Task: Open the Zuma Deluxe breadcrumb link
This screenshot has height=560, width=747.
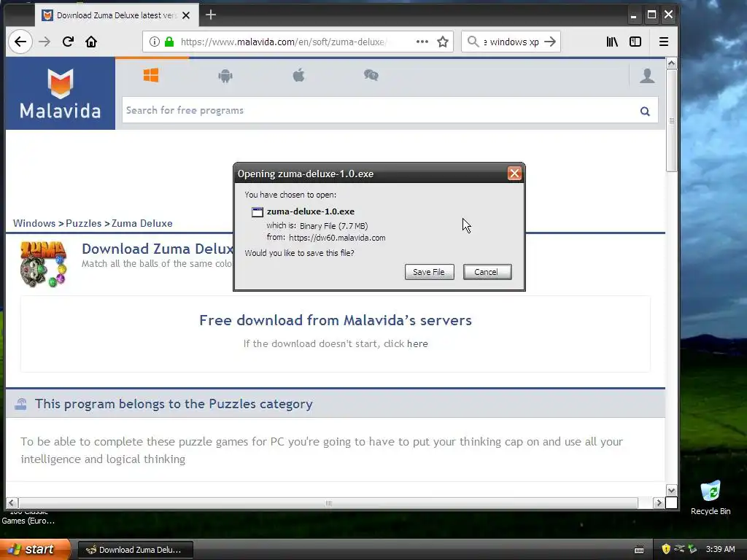Action: (142, 223)
